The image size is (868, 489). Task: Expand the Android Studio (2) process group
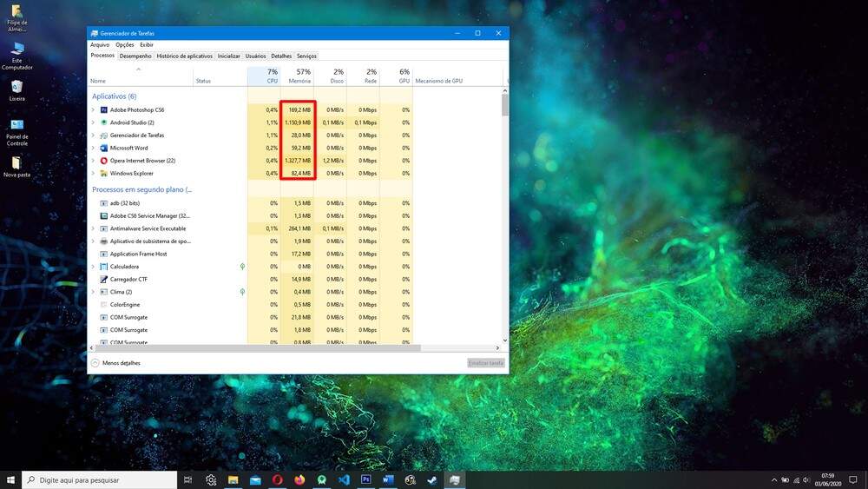coord(93,122)
